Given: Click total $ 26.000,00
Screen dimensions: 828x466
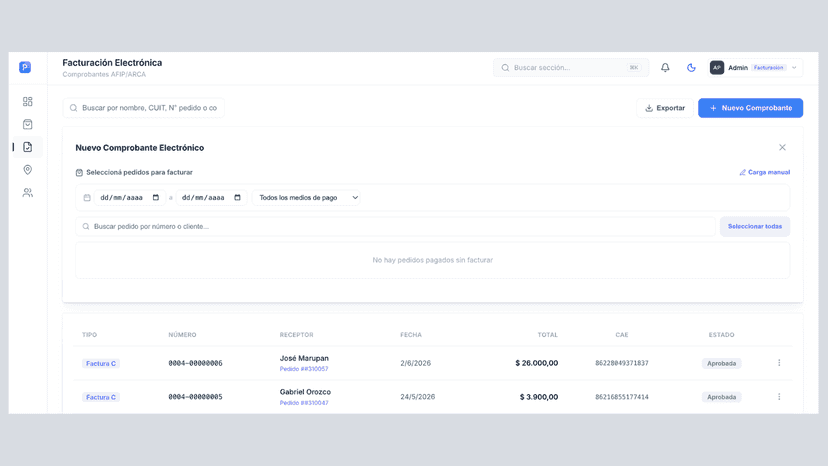Looking at the screenshot, I should [x=537, y=363].
